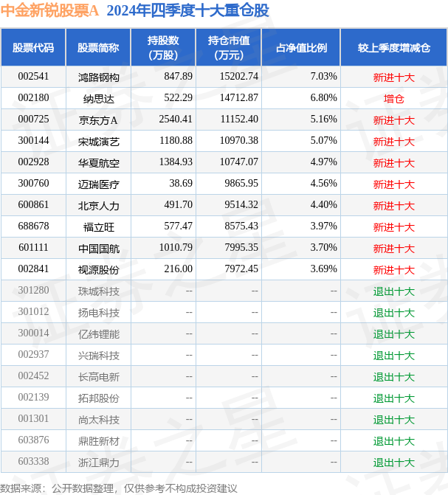
Task: Select stock code 688678
Action: pos(33,226)
